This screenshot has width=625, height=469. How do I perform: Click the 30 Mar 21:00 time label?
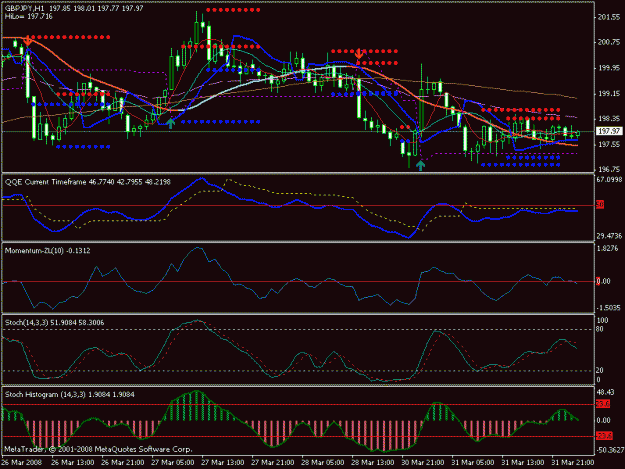coord(423,463)
